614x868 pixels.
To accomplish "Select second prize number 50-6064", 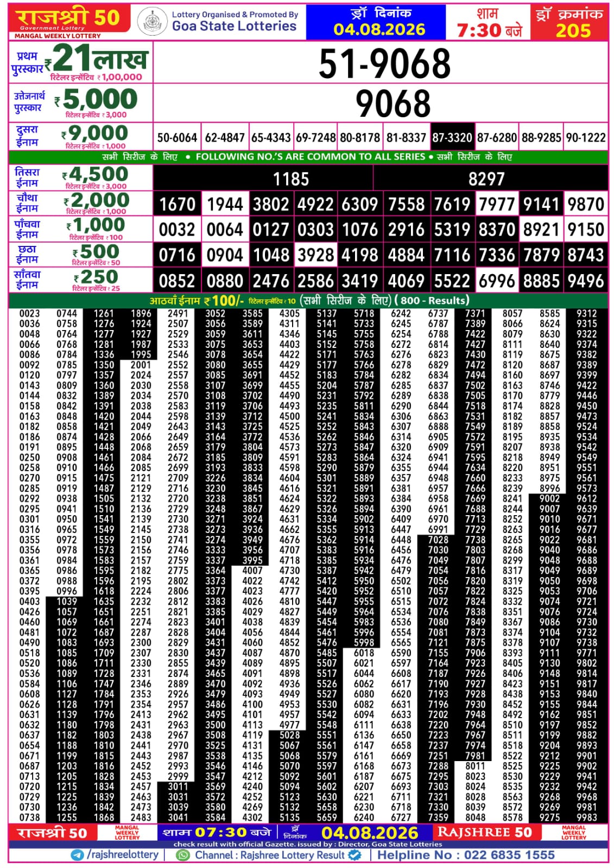I will [x=177, y=138].
